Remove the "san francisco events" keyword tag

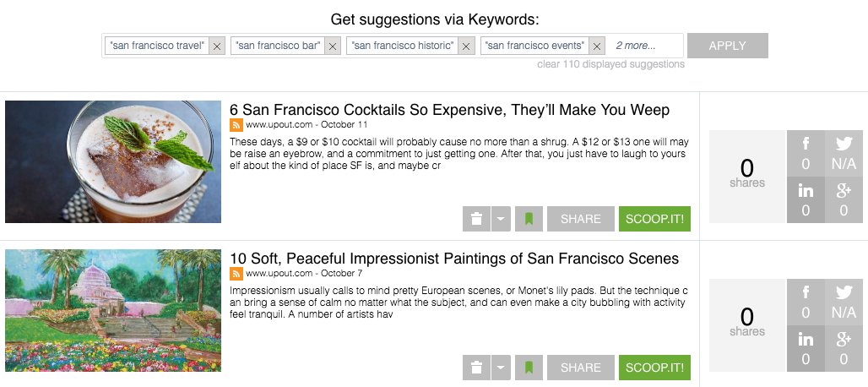coord(596,46)
